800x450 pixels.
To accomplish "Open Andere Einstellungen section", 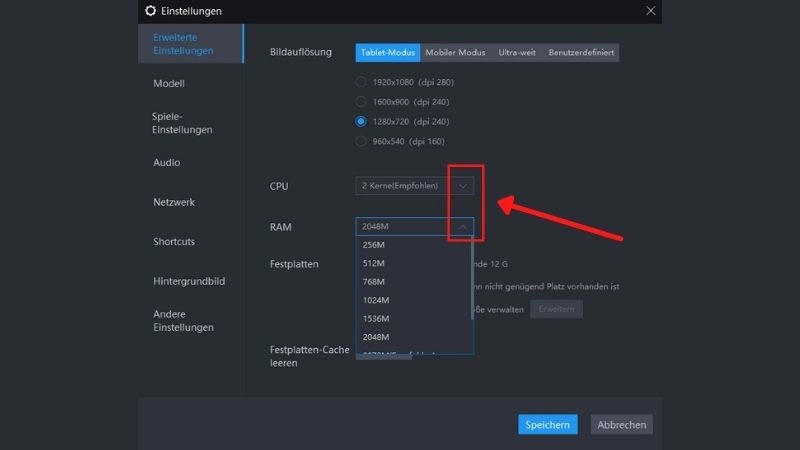I will [183, 320].
